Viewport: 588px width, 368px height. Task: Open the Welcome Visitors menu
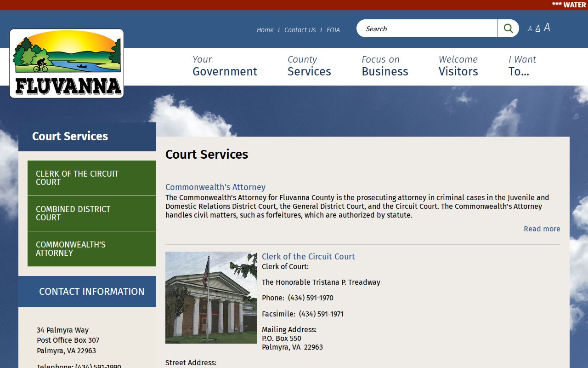click(x=458, y=66)
